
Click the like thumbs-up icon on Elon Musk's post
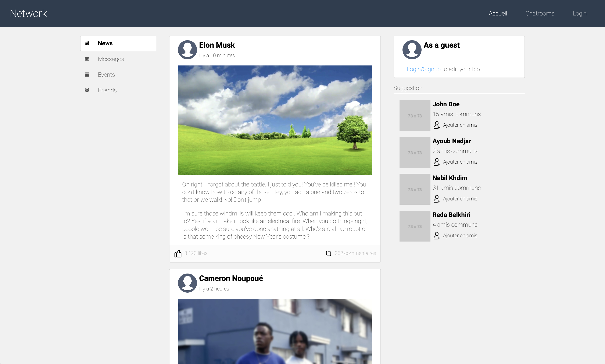tap(178, 253)
